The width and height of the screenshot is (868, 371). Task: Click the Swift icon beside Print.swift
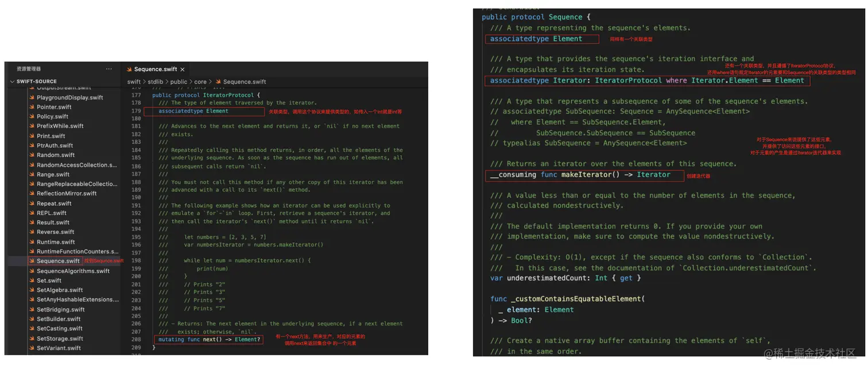(32, 136)
